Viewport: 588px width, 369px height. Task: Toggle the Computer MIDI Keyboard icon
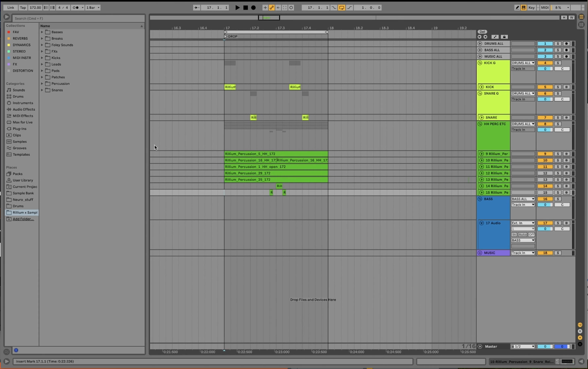tap(524, 8)
